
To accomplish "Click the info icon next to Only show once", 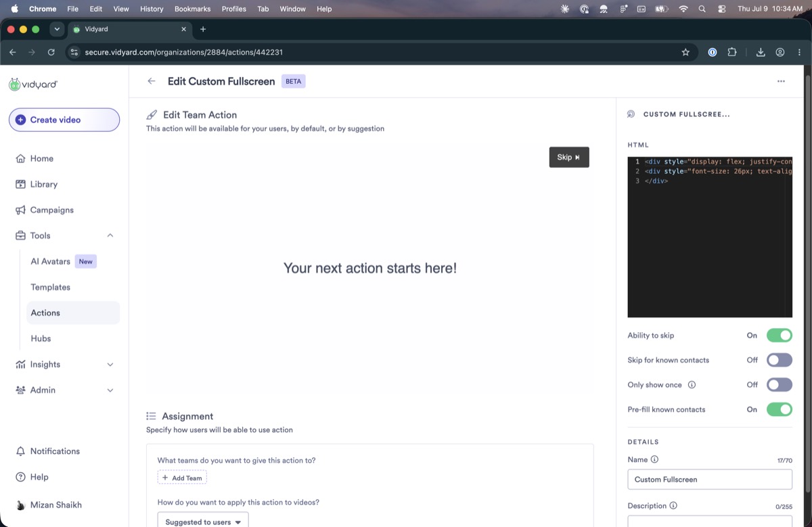I will [692, 385].
